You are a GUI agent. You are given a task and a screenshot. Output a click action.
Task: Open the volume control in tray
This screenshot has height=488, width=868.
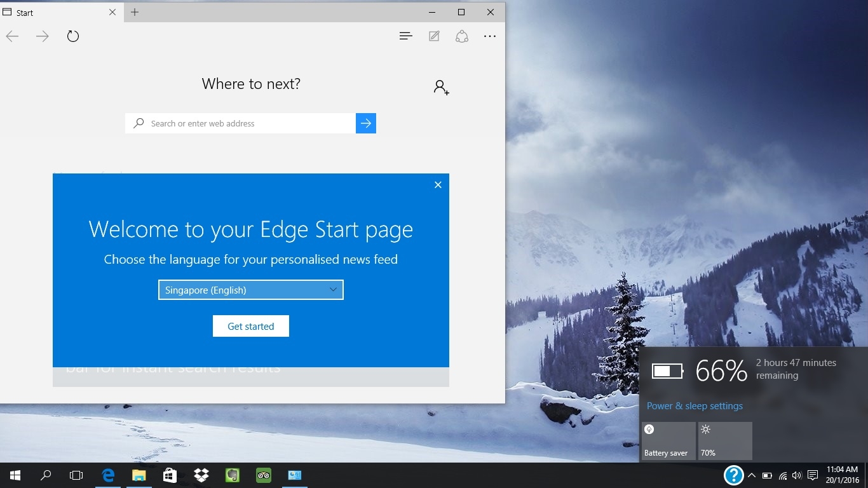coord(797,475)
